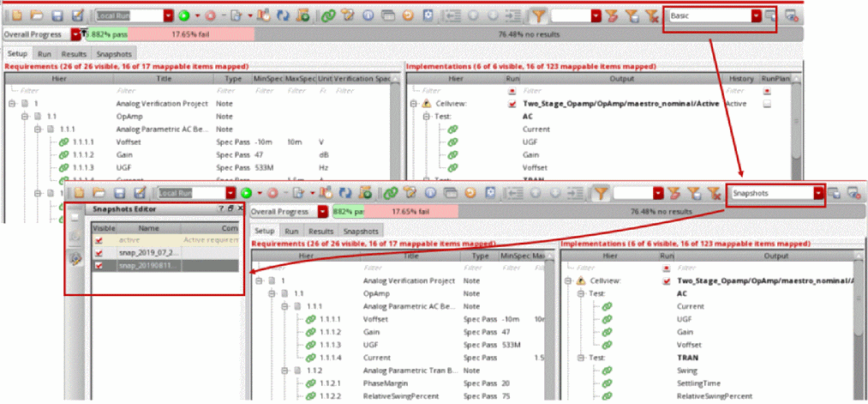Screen dimensions: 868x404
Task: Click Save-and-edit pencil icon in top window toolbar
Action: click(x=77, y=16)
